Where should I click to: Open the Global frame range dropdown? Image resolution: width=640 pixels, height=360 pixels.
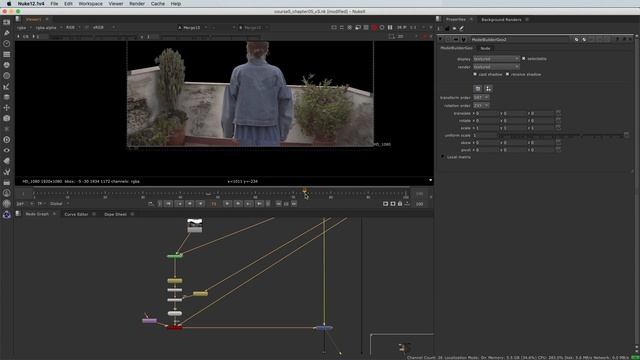(59, 204)
